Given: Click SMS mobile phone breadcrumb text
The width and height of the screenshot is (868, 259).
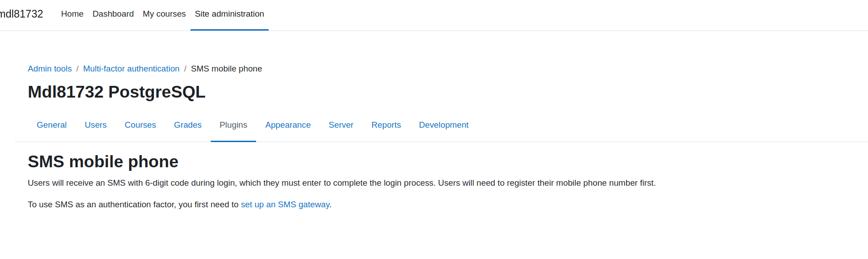Looking at the screenshot, I should pos(226,69).
